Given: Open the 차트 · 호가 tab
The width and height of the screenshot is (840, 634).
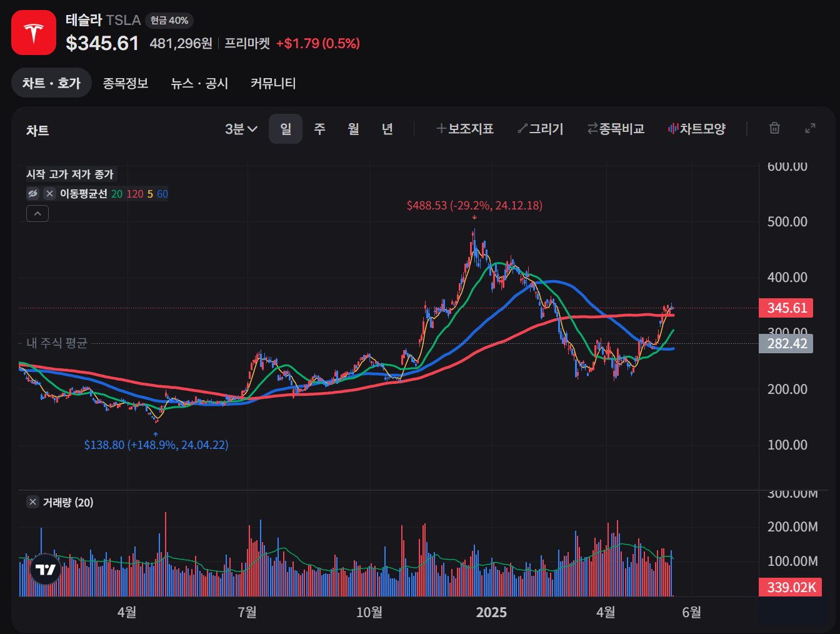Looking at the screenshot, I should tap(52, 83).
